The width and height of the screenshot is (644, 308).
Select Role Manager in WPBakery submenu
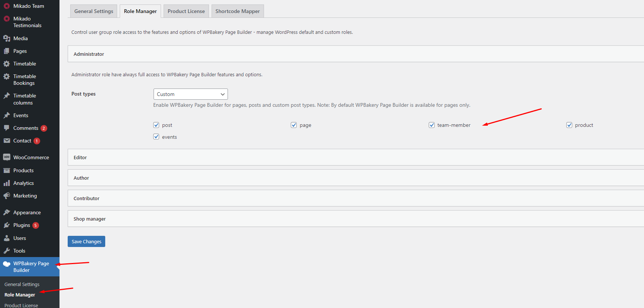click(x=20, y=295)
